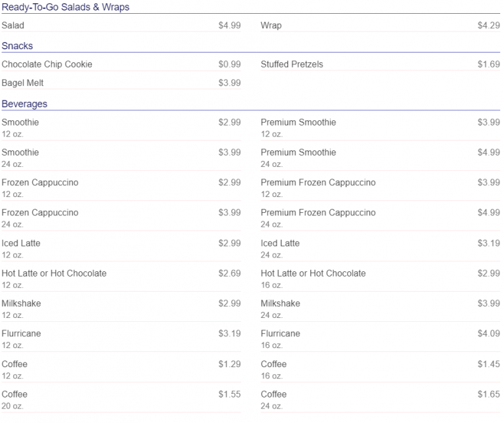Click the Snacks section heading
This screenshot has width=504, height=423.
coord(18,46)
